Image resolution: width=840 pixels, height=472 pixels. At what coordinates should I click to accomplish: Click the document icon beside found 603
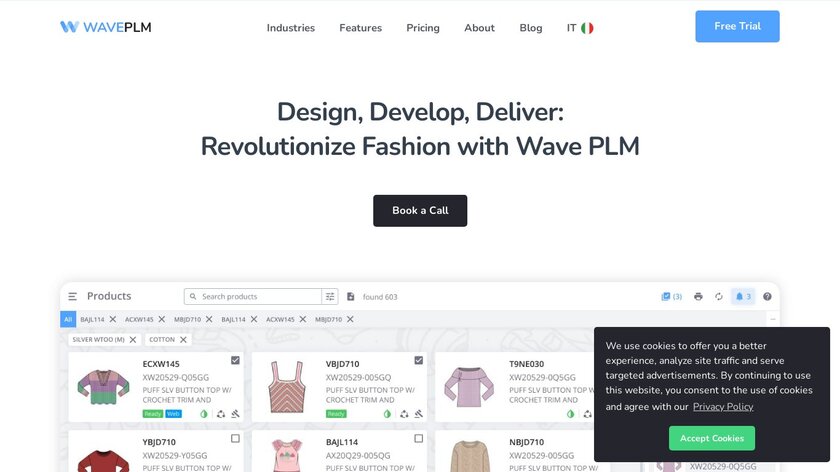click(350, 296)
